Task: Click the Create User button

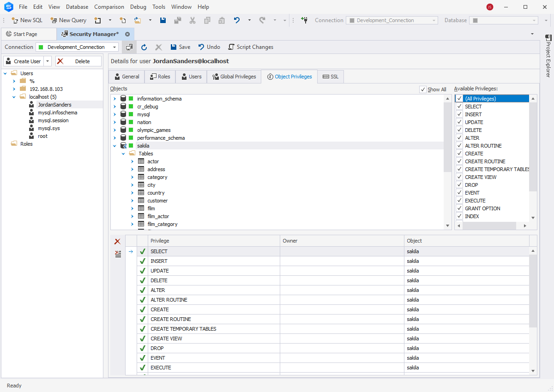Action: click(23, 61)
